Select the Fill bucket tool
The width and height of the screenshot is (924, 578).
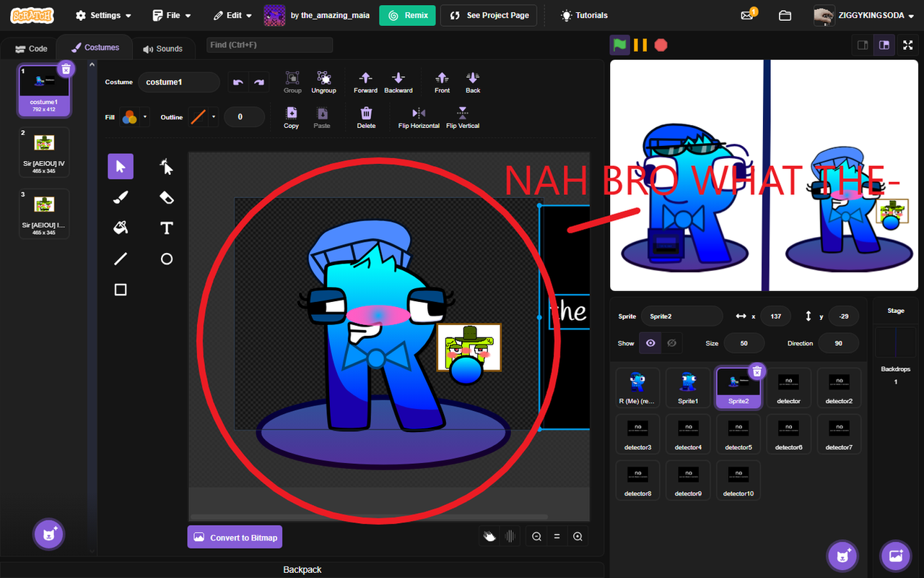(x=121, y=228)
